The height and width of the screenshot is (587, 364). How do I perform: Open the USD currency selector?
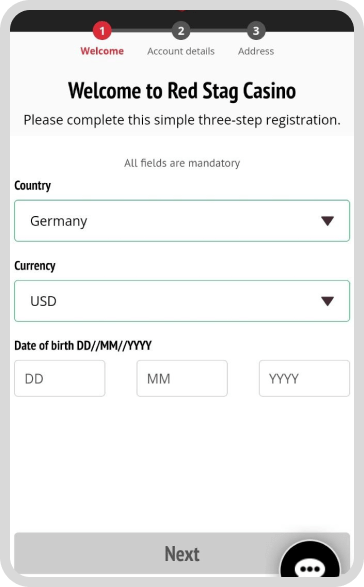click(182, 301)
